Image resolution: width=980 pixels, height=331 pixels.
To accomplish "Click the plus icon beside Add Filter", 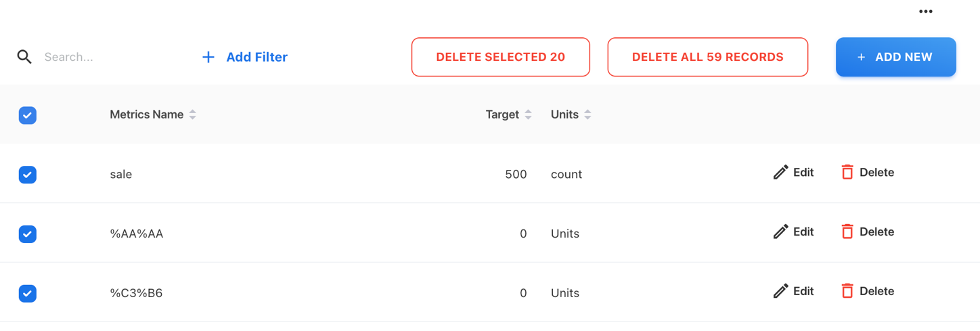I will (x=208, y=58).
